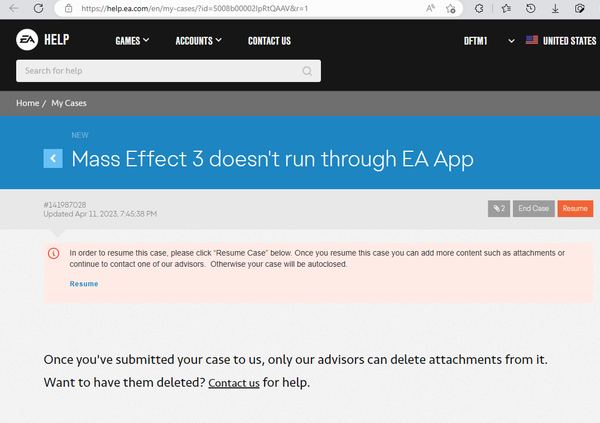600x423 pixels.
Task: Click the orange Resume button
Action: [x=575, y=209]
